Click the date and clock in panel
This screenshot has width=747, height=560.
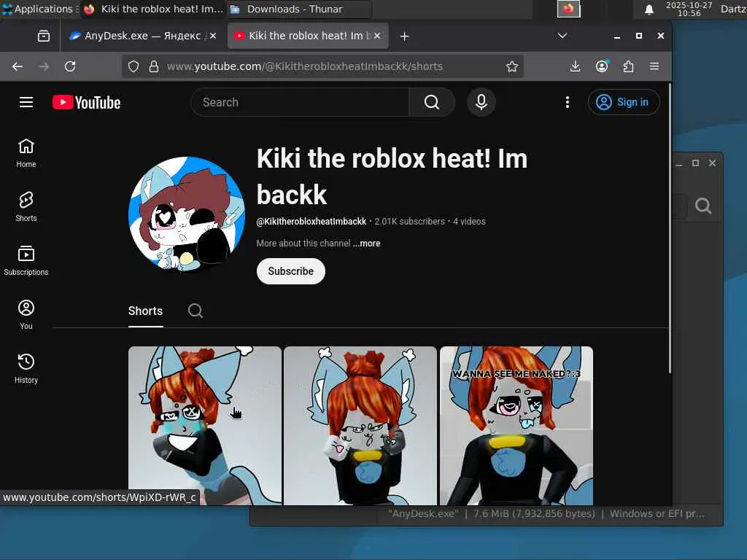(689, 9)
